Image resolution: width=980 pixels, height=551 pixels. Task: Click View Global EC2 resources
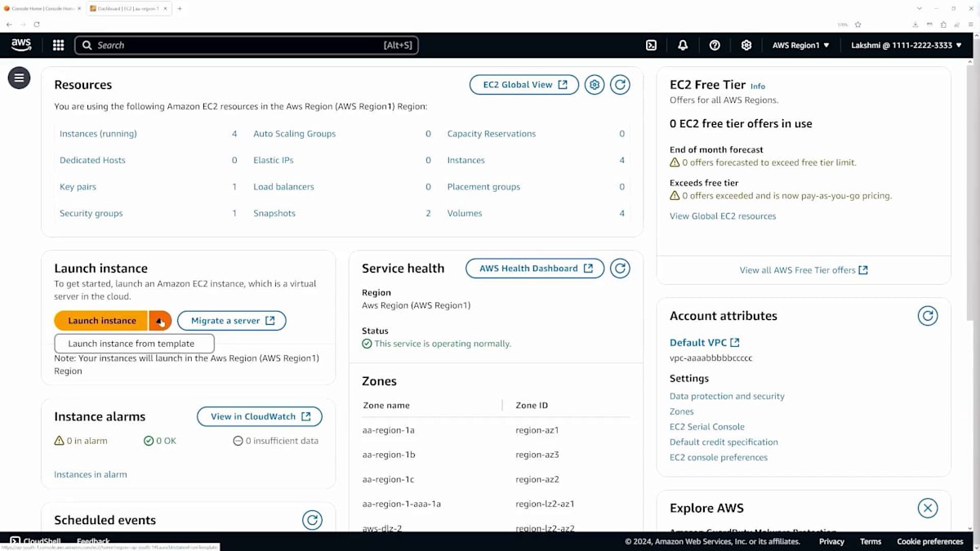coord(723,216)
